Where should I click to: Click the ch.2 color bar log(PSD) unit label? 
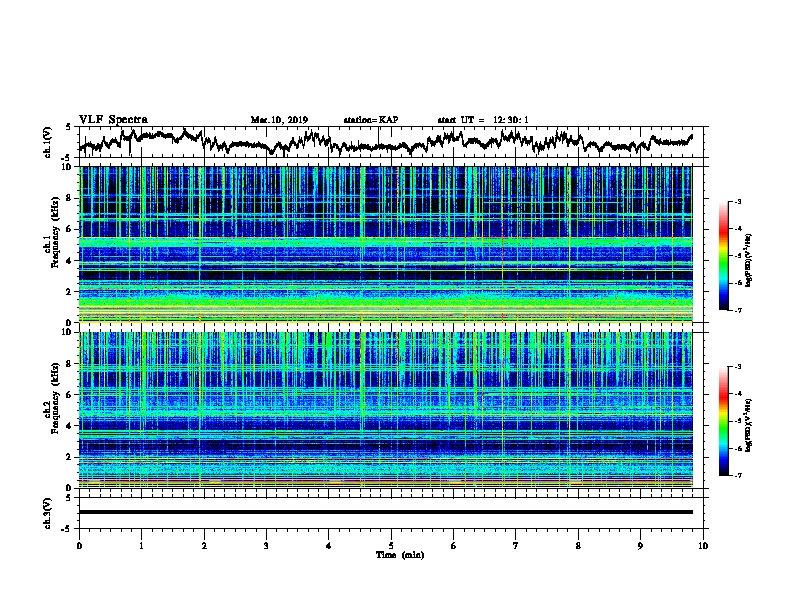749,425
